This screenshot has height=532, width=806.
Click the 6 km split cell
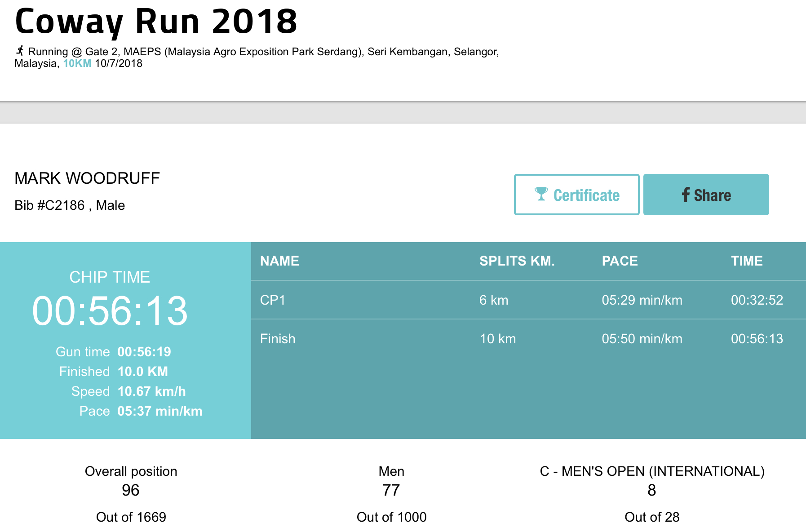pyautogui.click(x=494, y=300)
